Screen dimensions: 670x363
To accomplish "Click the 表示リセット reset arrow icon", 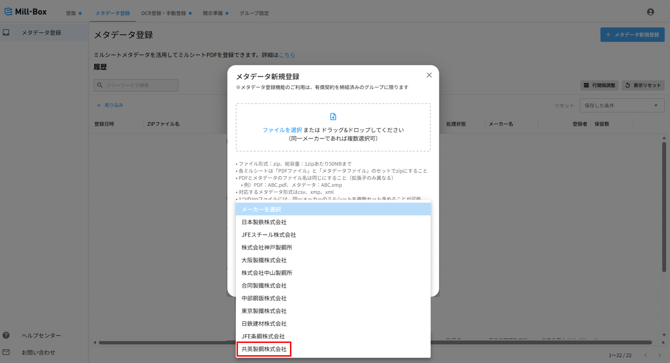I will pos(627,85).
